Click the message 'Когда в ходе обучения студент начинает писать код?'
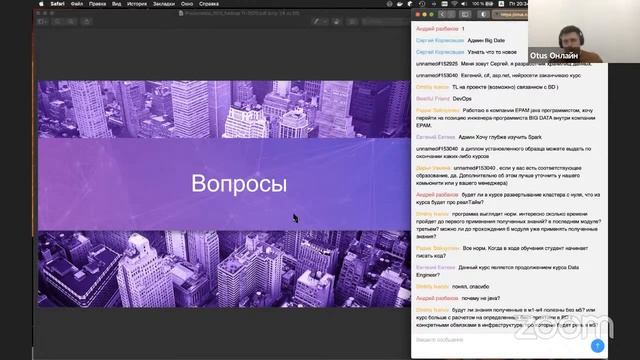This screenshot has width=640, height=360. (502, 252)
